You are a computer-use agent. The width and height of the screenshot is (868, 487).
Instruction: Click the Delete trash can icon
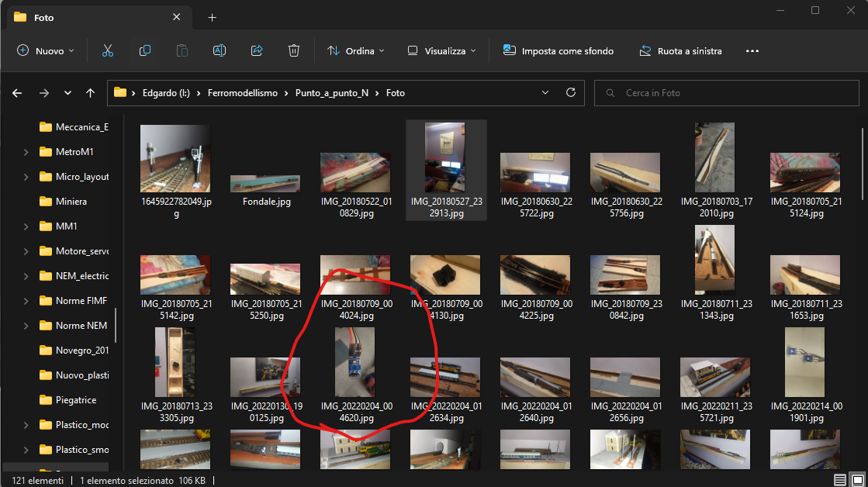[x=294, y=51]
